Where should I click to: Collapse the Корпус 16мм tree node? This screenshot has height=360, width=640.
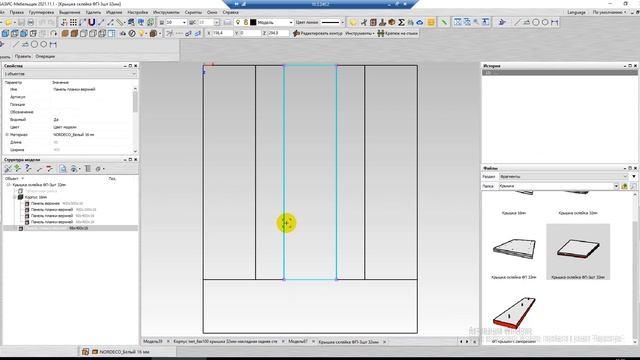[x=15, y=197]
